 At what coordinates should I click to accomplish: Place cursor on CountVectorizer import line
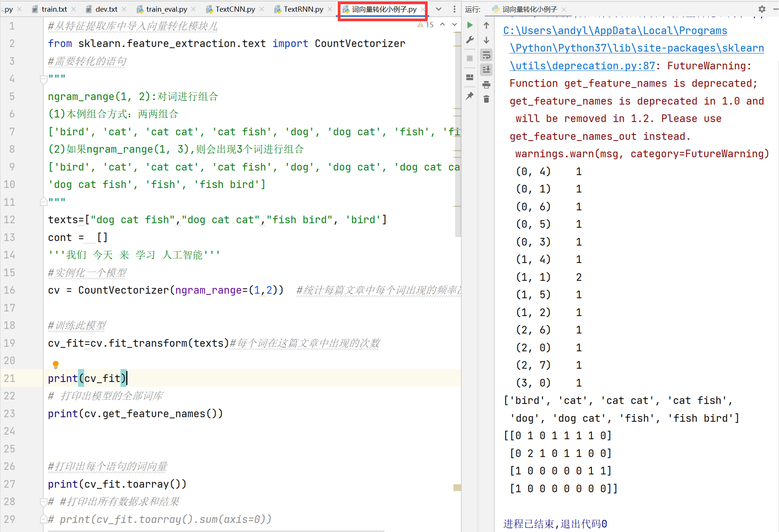(x=227, y=44)
